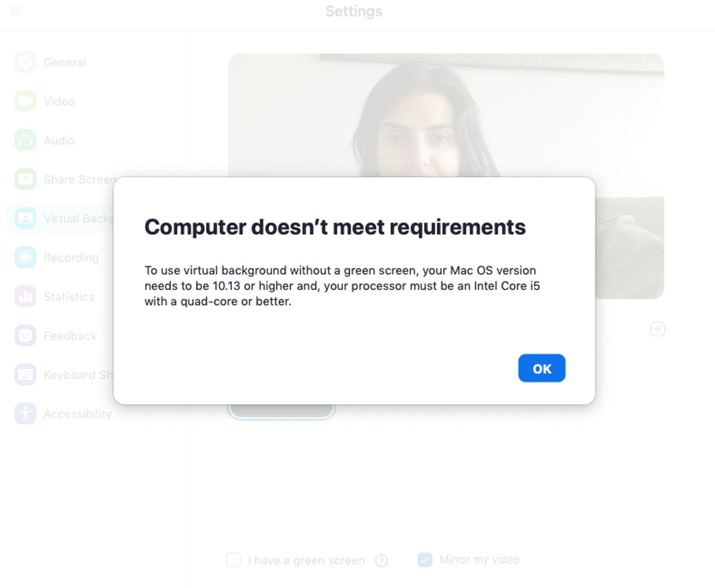Open Audio settings via headphones icon
Screen dimensions: 715x588
point(25,140)
